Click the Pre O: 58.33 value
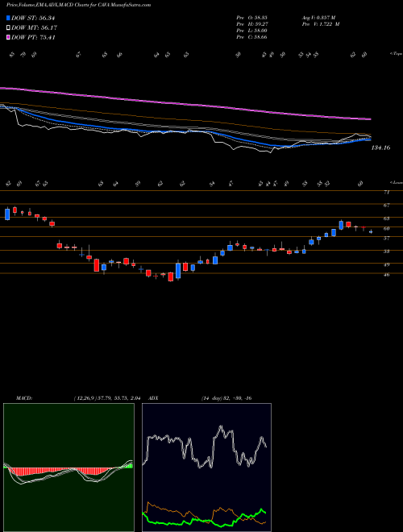Image resolution: width=403 pixels, height=532 pixels. click(251, 18)
